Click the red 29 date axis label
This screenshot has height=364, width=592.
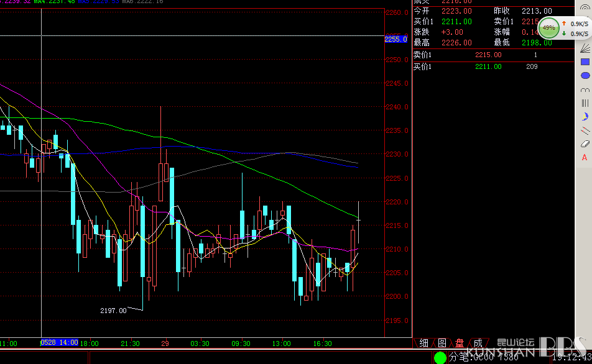165,344
